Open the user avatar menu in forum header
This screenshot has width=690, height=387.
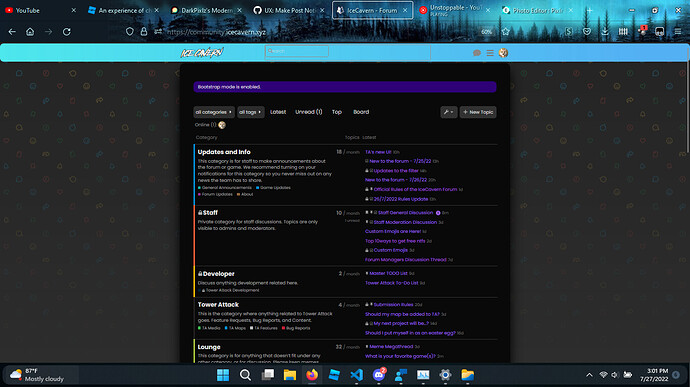click(x=503, y=53)
